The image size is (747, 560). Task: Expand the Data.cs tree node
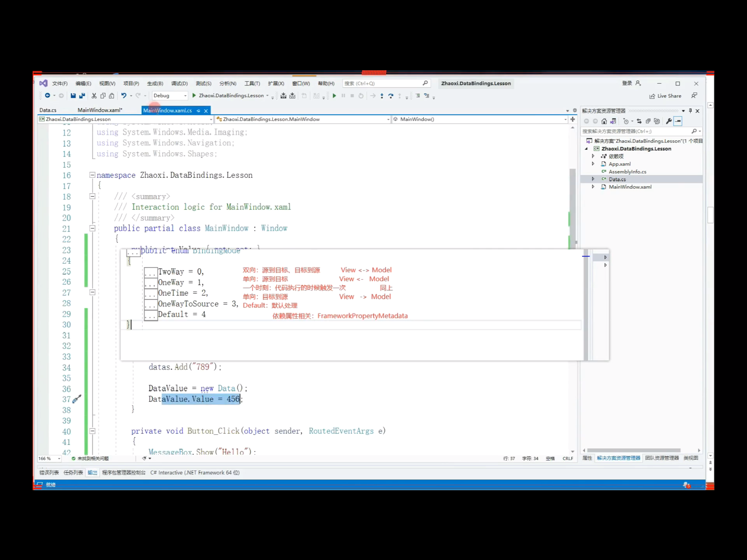point(593,179)
